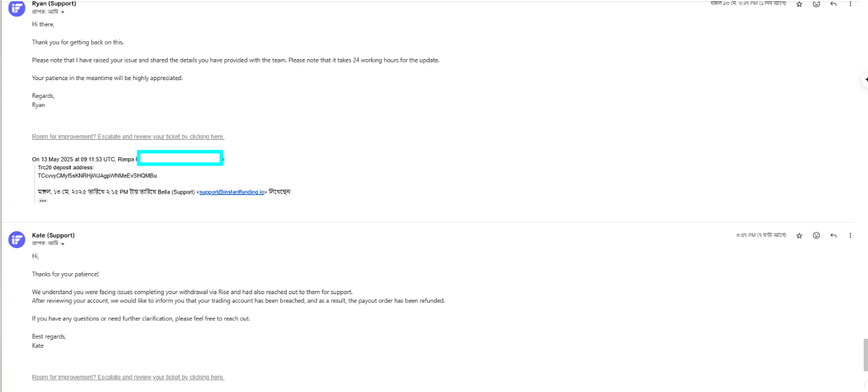868x392 pixels.
Task: Star Kate's email message
Action: coord(799,235)
